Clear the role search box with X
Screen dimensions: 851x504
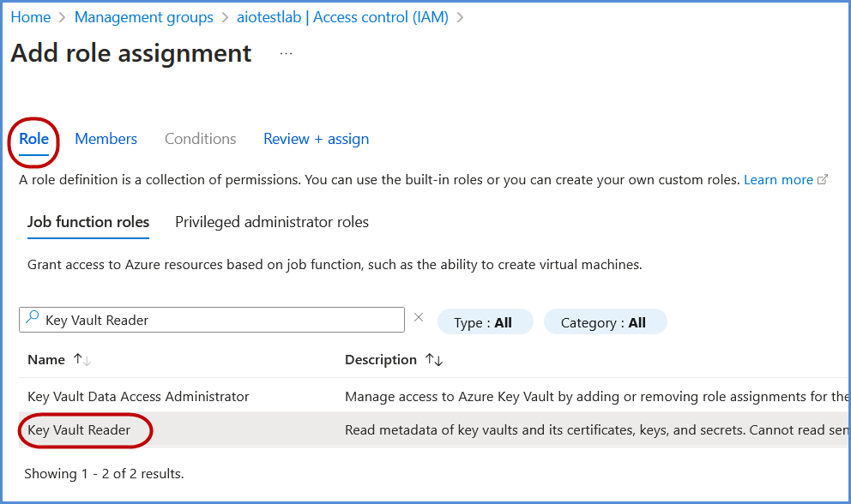[x=419, y=318]
